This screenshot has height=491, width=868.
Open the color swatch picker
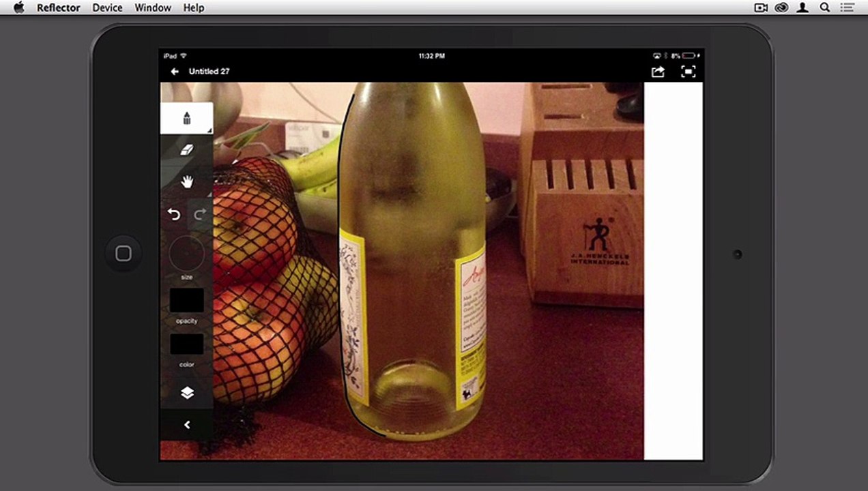pos(186,344)
